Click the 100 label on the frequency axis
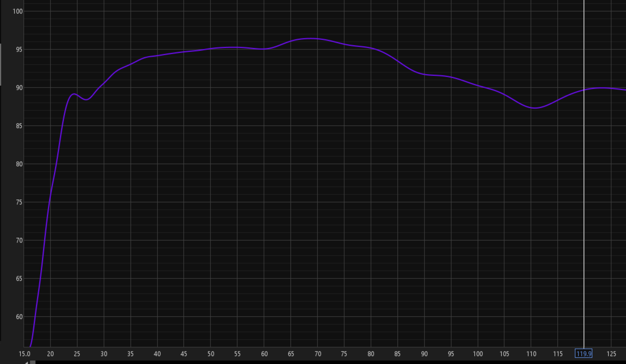This screenshot has width=626, height=364. tap(478, 354)
